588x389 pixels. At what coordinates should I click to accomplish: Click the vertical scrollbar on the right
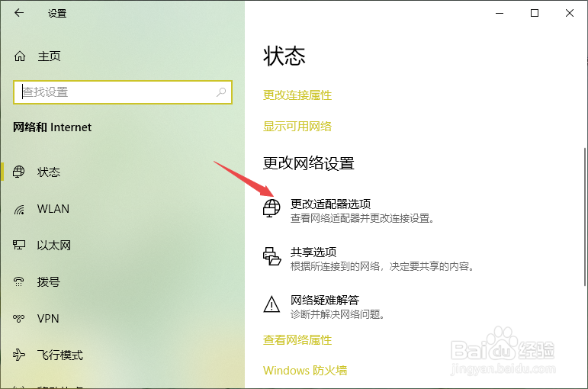point(585,217)
